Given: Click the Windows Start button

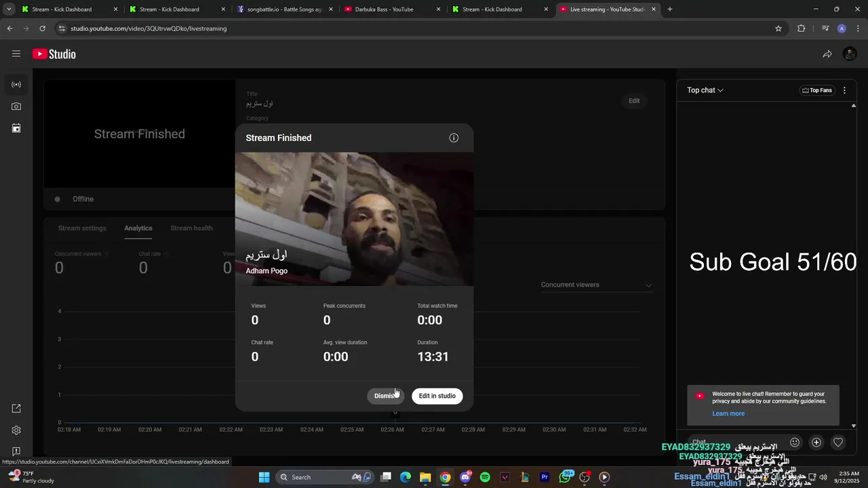Looking at the screenshot, I should [264, 477].
